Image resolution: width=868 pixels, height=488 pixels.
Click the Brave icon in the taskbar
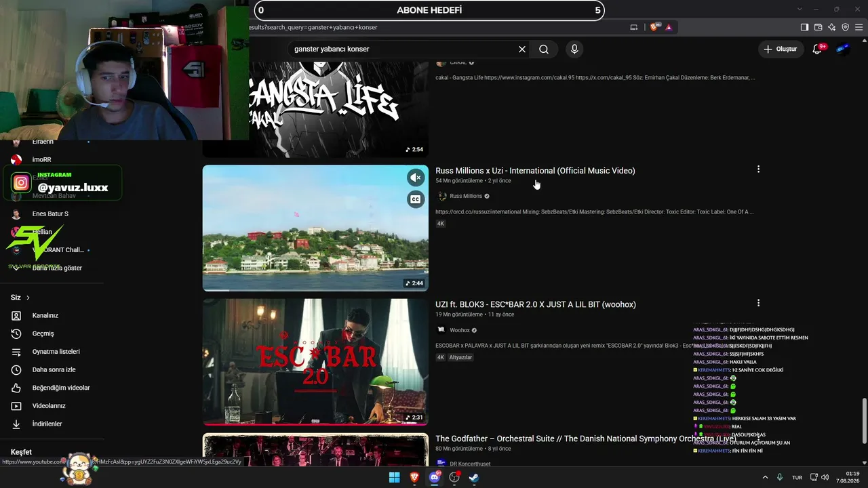(414, 477)
